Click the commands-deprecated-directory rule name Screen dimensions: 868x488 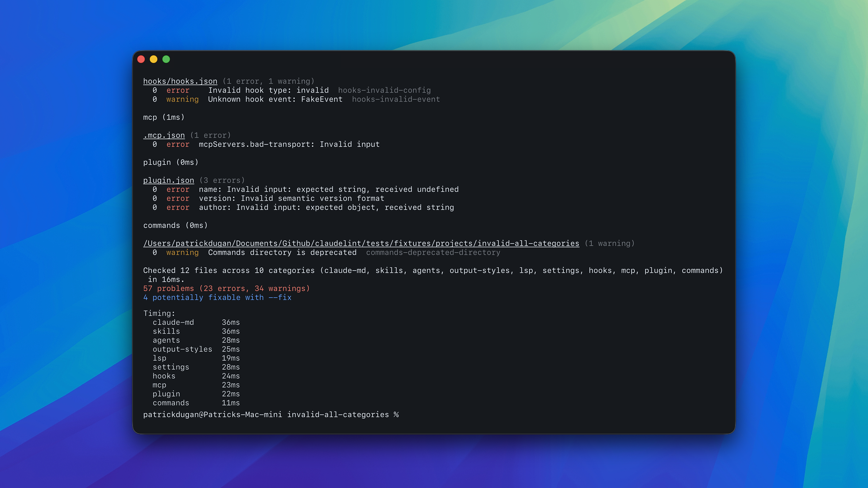tap(433, 253)
